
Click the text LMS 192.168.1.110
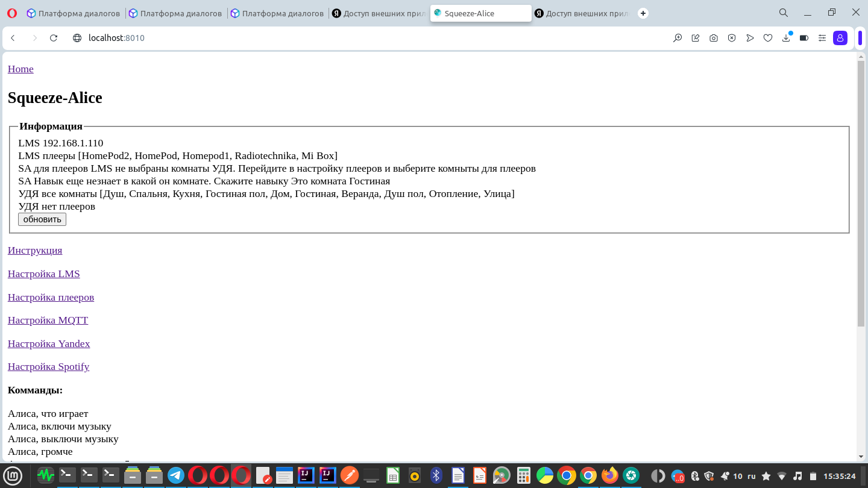click(x=61, y=143)
